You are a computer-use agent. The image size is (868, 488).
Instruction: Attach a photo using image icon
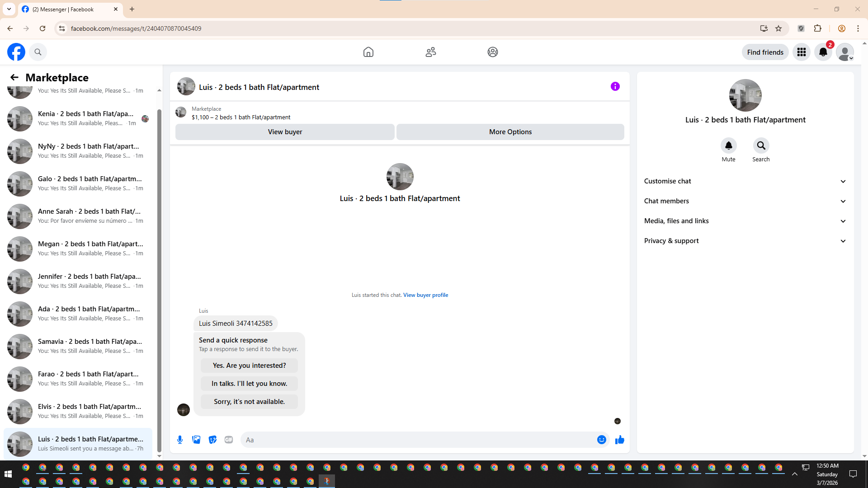196,440
